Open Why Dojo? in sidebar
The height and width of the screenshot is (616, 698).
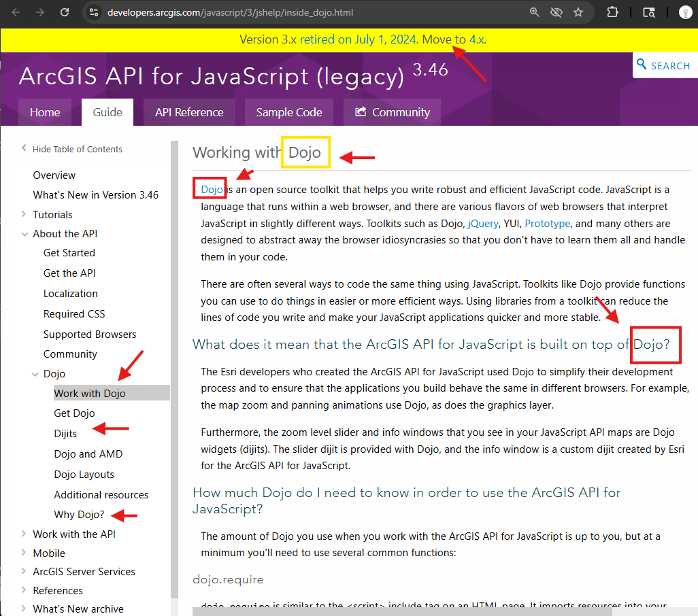[x=79, y=515]
